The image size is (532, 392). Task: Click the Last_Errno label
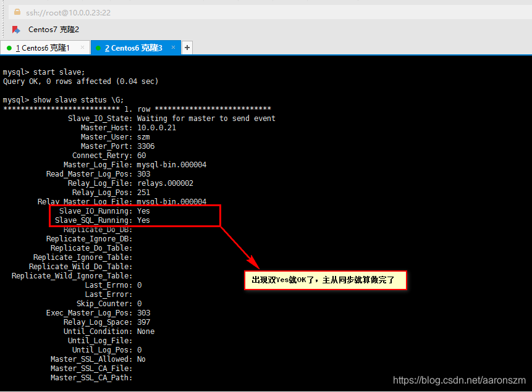(x=109, y=285)
